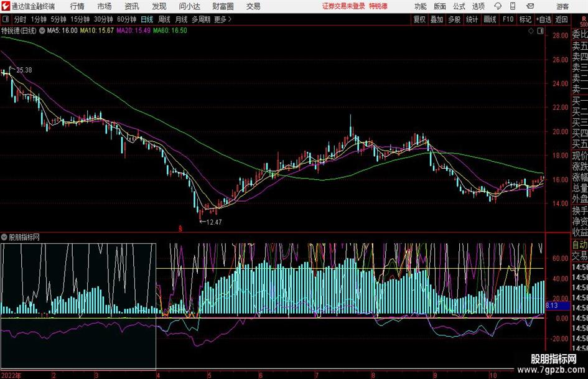588x379 pixels.
Task: Open the 问小达 menu
Action: click(x=189, y=6)
